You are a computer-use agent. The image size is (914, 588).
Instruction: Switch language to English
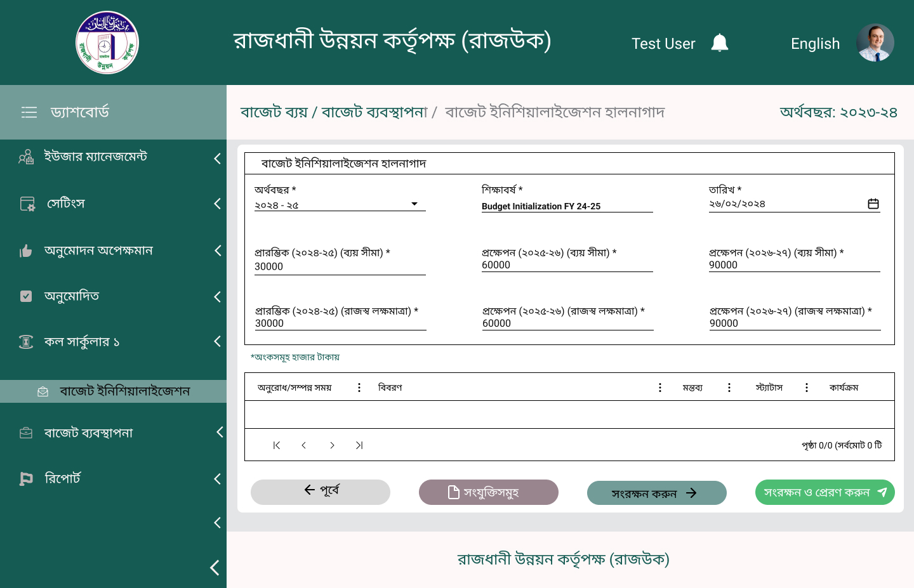coord(815,44)
